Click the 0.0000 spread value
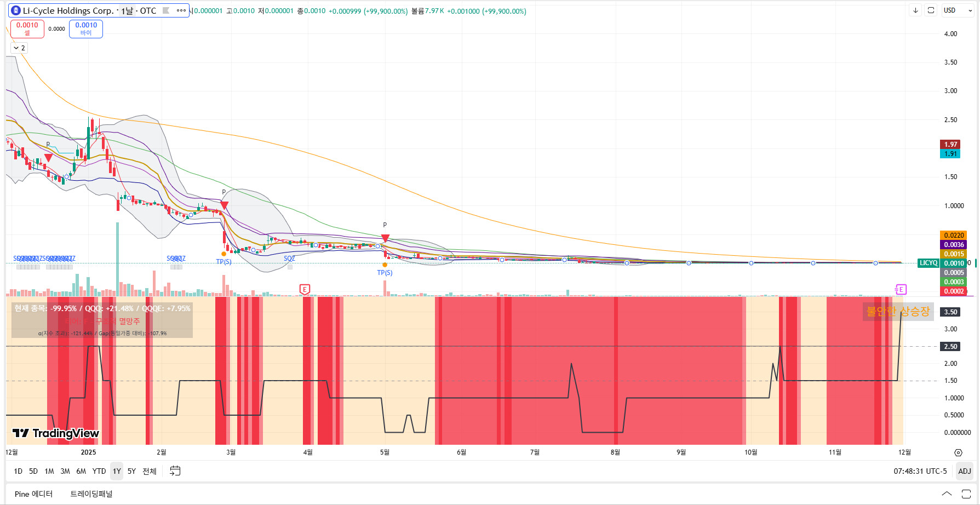This screenshot has width=980, height=505. point(56,29)
